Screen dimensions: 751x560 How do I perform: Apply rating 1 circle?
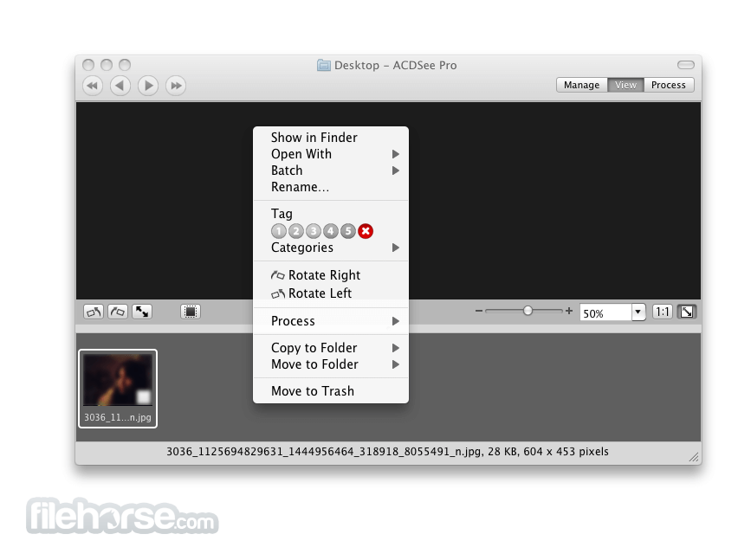pos(279,231)
